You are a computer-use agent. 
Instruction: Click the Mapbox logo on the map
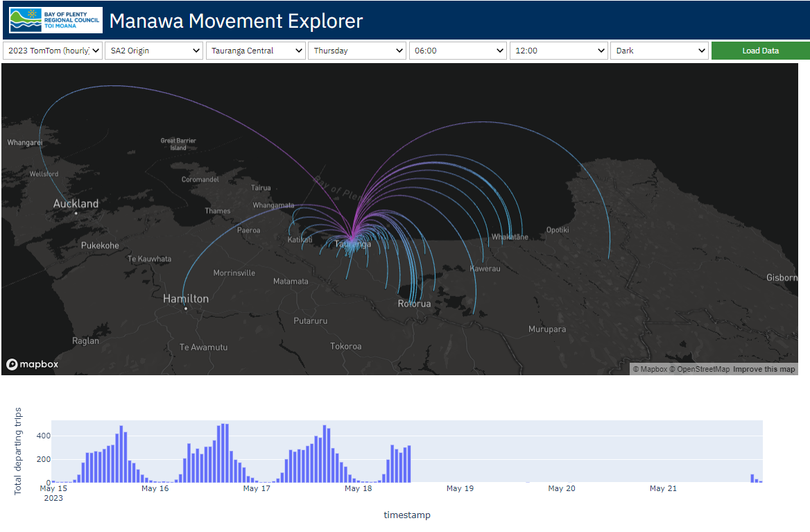(x=33, y=364)
